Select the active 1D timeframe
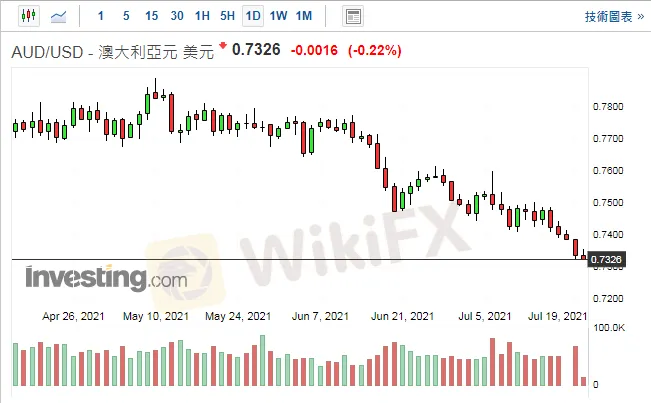651x403 pixels. coord(253,16)
